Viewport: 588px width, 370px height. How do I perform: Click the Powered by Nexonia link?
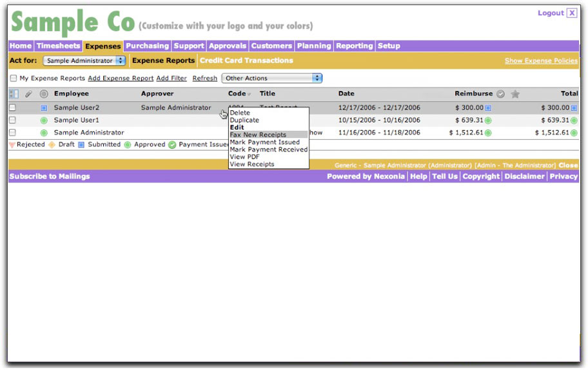click(366, 176)
